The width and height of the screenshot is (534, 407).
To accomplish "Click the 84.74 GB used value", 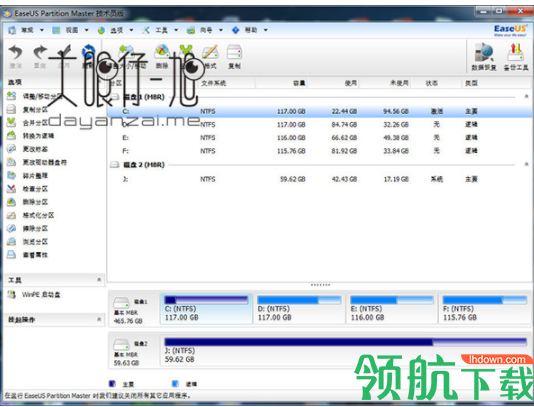I will 344,125.
